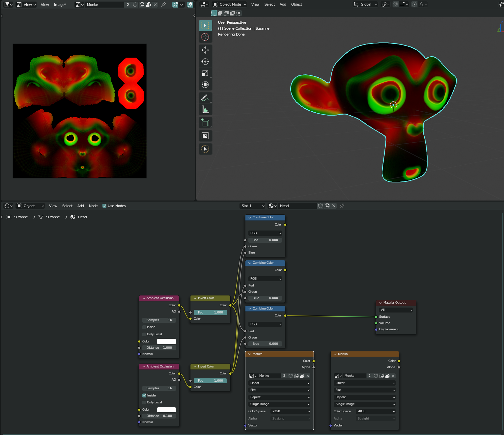
Task: Open image file icon in Monka node
Action: (x=387, y=376)
